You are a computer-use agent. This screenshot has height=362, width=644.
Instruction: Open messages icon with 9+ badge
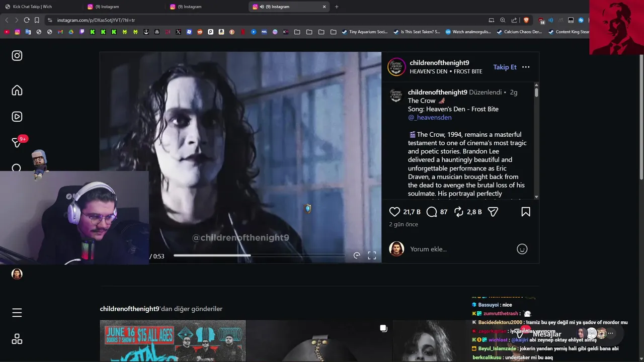(17, 143)
